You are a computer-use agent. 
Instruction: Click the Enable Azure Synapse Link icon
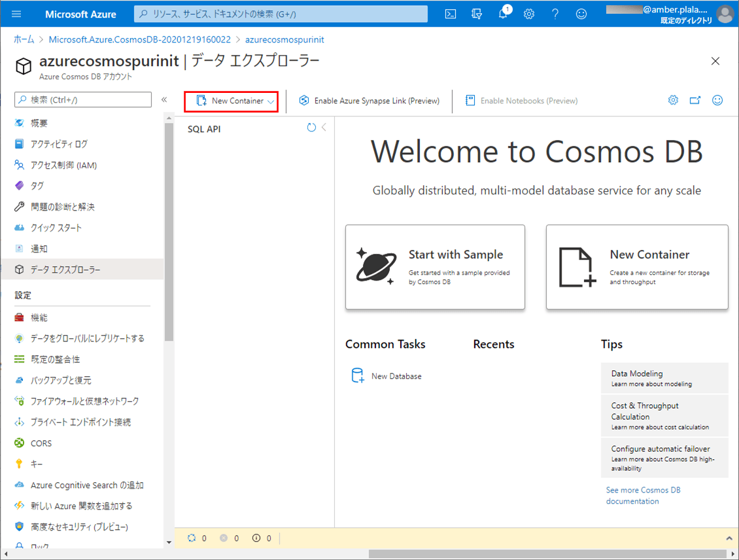tap(304, 100)
